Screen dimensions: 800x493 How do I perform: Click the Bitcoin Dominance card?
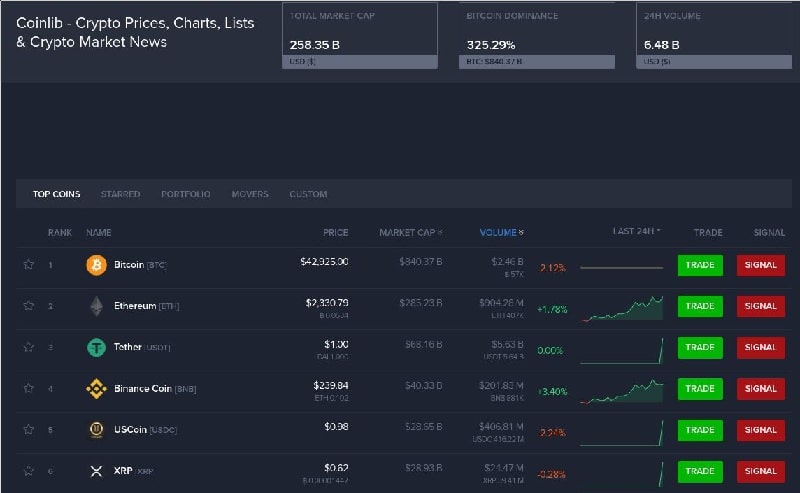click(x=537, y=36)
